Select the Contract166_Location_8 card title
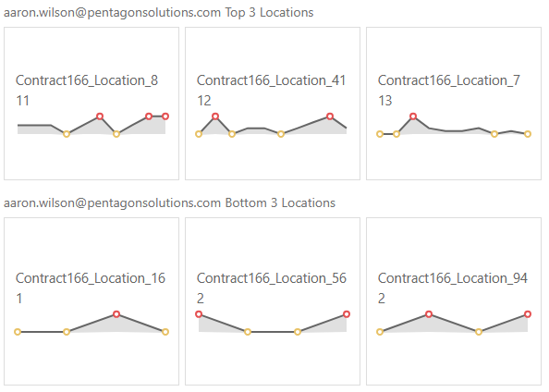This screenshot has height=392, width=549. (87, 80)
